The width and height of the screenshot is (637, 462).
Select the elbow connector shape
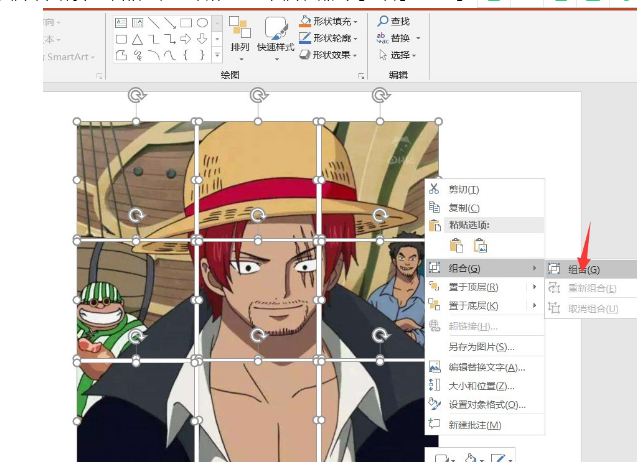154,39
